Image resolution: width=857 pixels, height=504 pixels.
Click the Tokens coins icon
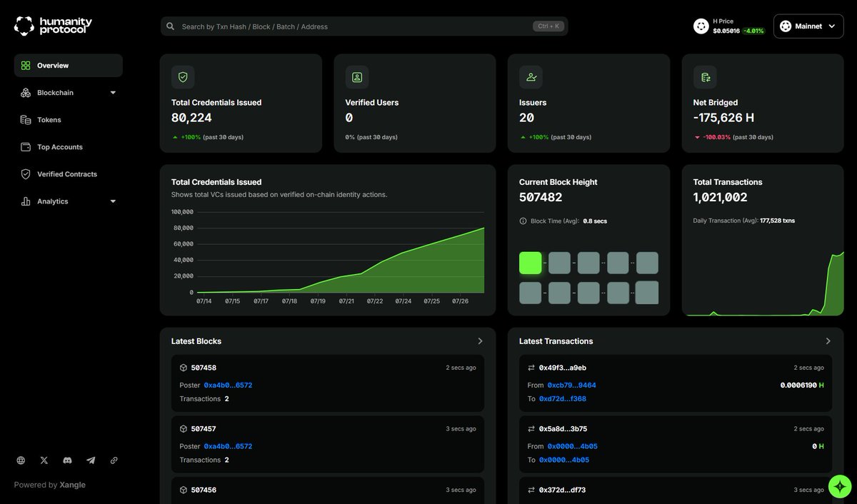[26, 120]
